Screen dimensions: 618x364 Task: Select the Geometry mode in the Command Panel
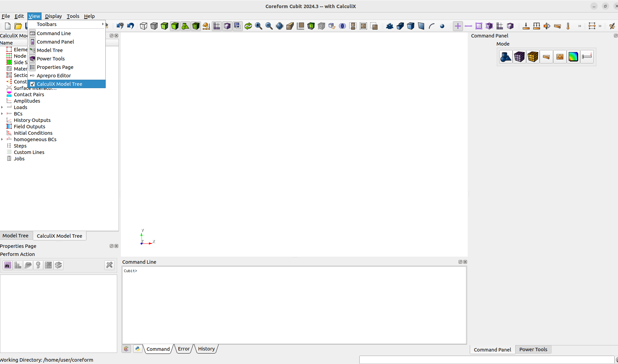click(x=506, y=57)
